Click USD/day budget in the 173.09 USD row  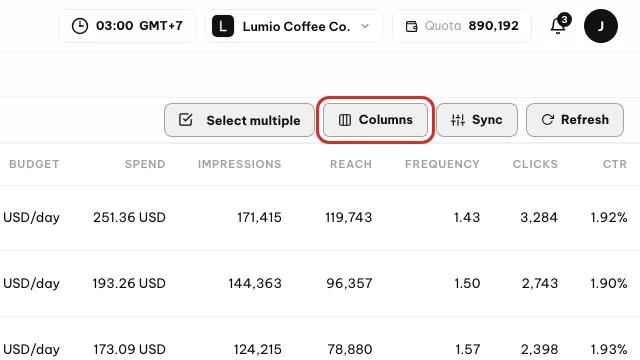[x=31, y=349]
